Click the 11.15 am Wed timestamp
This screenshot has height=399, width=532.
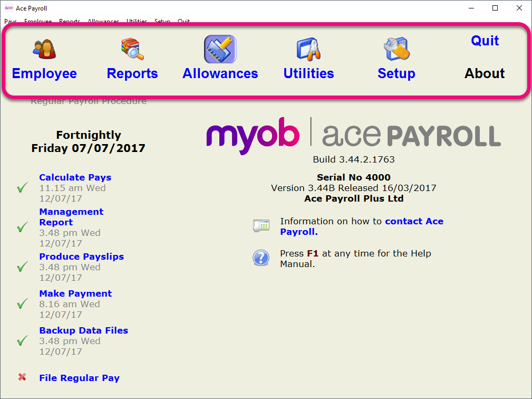click(72, 188)
